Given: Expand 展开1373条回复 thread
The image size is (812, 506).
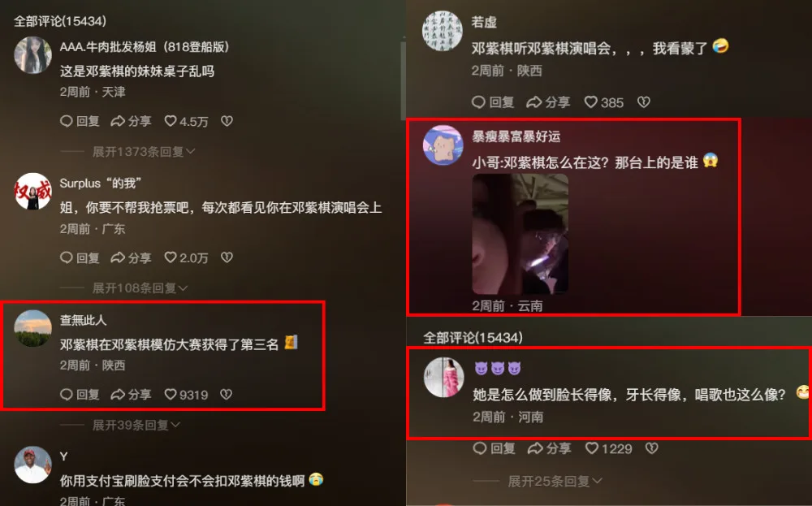Looking at the screenshot, I should [x=144, y=152].
